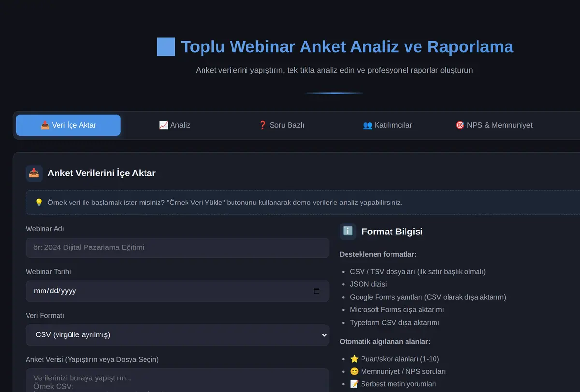Focus the Webinar Tarihi date field
This screenshot has height=392, width=580.
(x=177, y=291)
